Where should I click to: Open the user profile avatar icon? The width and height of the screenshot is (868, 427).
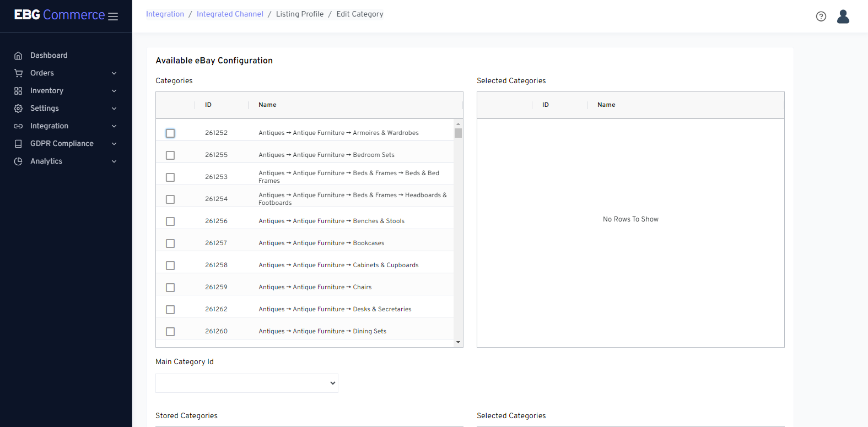tap(843, 17)
